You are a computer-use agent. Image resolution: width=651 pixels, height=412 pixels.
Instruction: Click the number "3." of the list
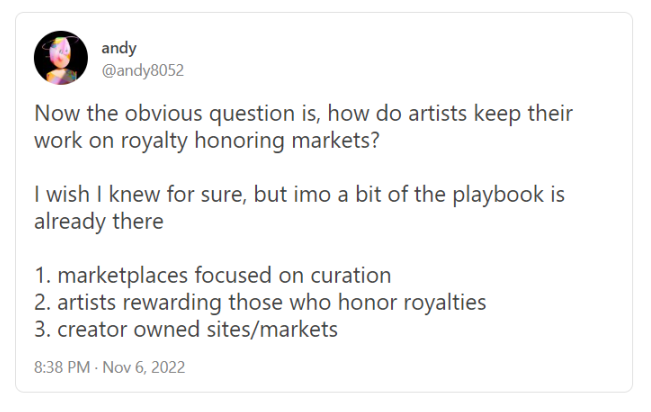coord(43,329)
